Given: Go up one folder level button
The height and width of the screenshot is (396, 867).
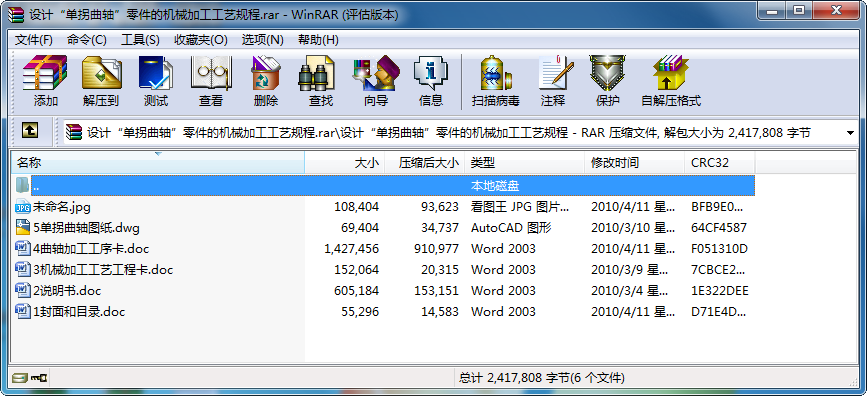Looking at the screenshot, I should [x=30, y=131].
